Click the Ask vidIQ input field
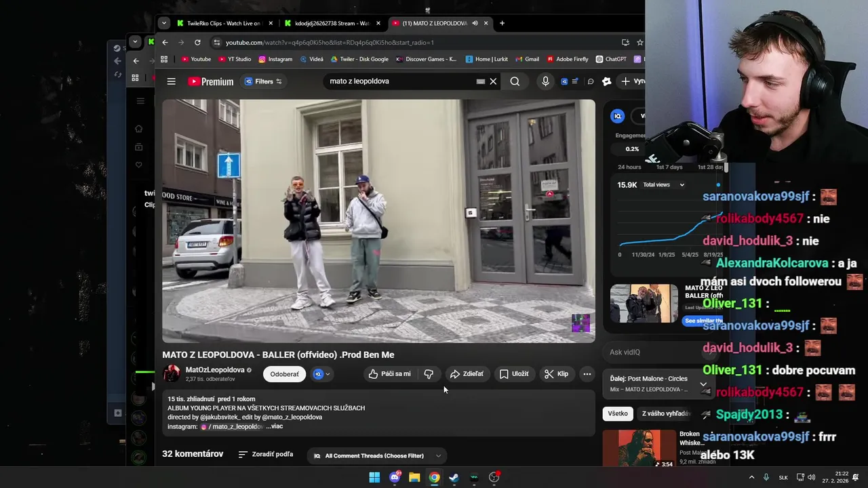The width and height of the screenshot is (868, 488). point(658,352)
